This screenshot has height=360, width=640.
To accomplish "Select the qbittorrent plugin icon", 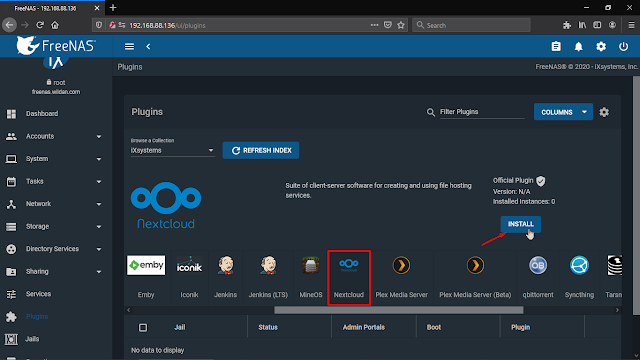I will (538, 265).
